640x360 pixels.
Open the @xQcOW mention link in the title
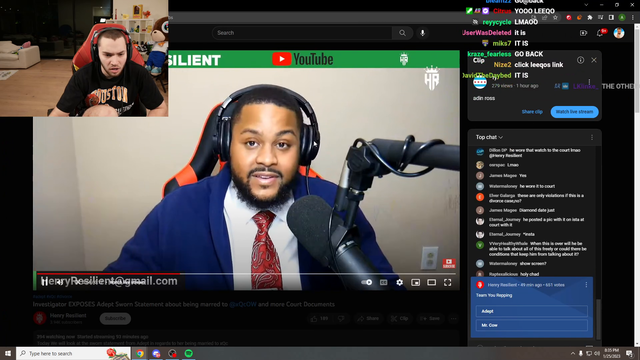click(243, 304)
